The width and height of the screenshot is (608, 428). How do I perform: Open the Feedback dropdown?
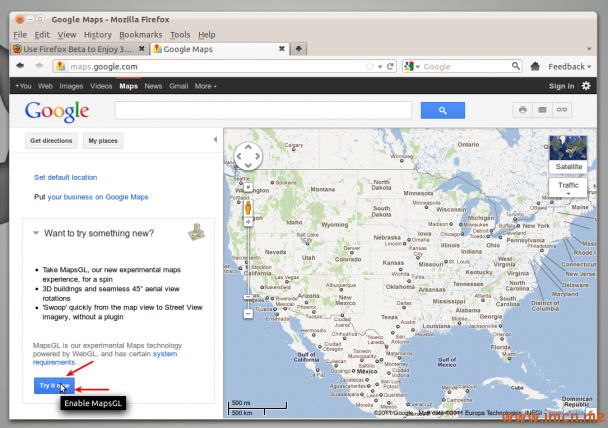tap(569, 67)
